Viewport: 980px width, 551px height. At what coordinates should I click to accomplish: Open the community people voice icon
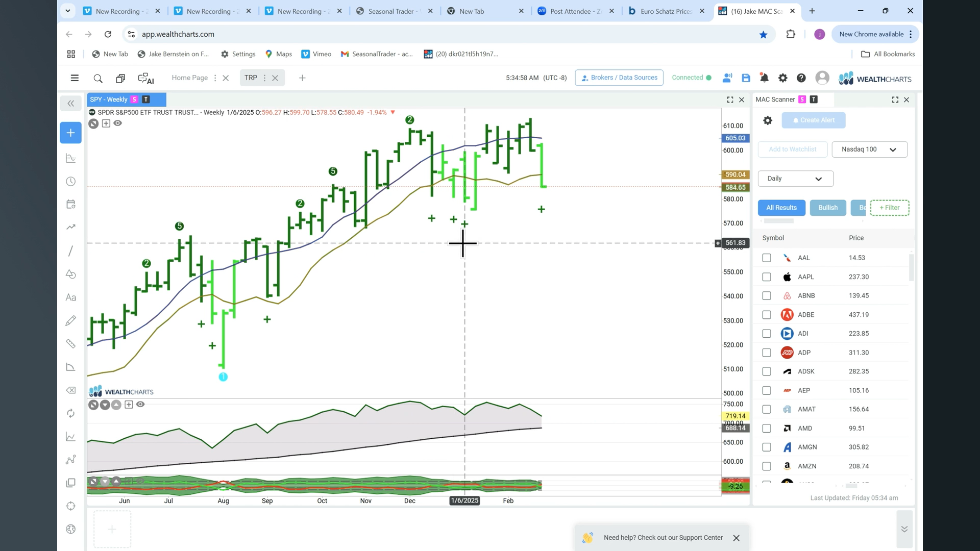click(727, 78)
